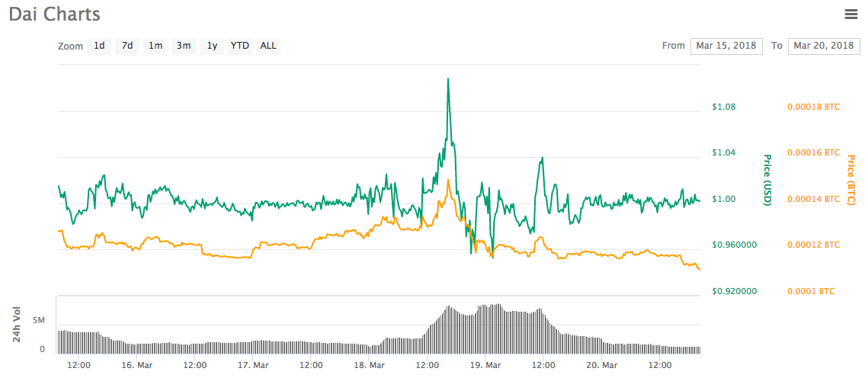
Task: Select the ALL zoom option
Action: pyautogui.click(x=268, y=46)
